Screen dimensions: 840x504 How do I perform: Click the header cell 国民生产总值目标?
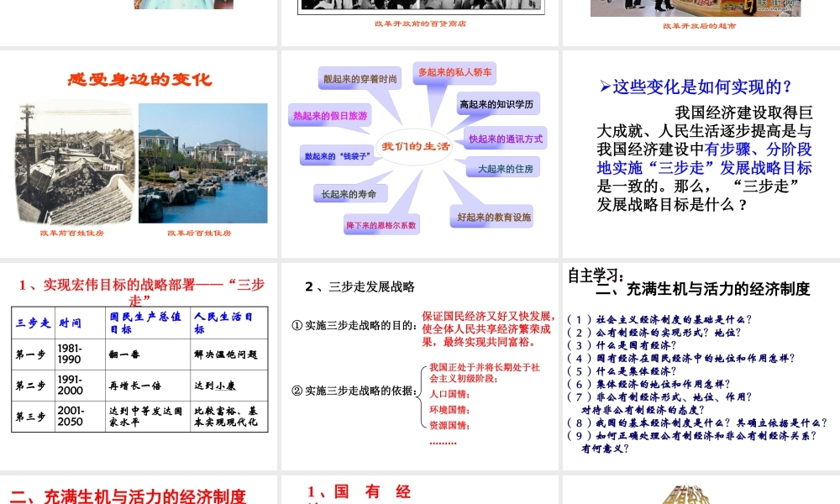pos(148,323)
